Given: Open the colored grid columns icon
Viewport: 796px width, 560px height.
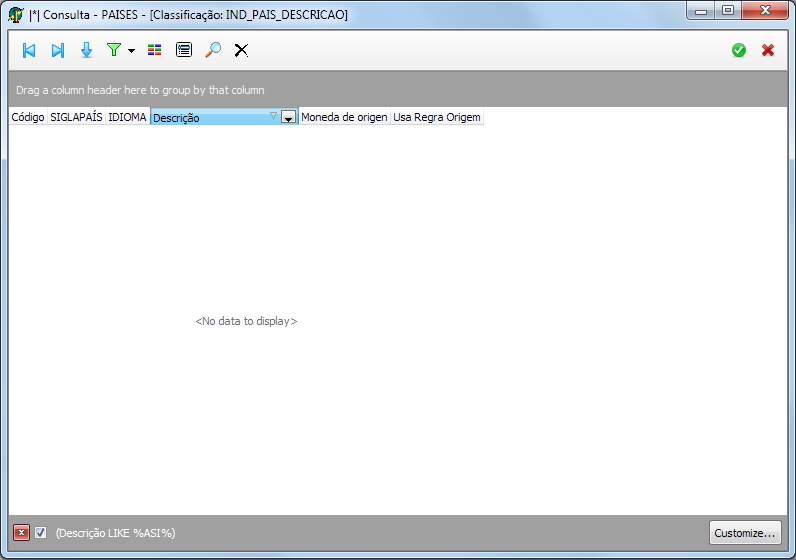Looking at the screenshot, I should click(x=154, y=50).
